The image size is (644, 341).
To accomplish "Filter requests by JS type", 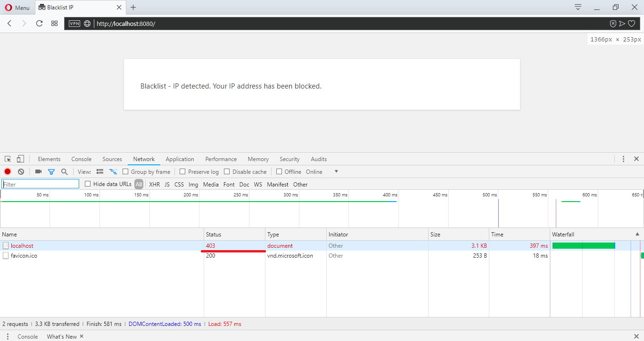I will tap(167, 185).
